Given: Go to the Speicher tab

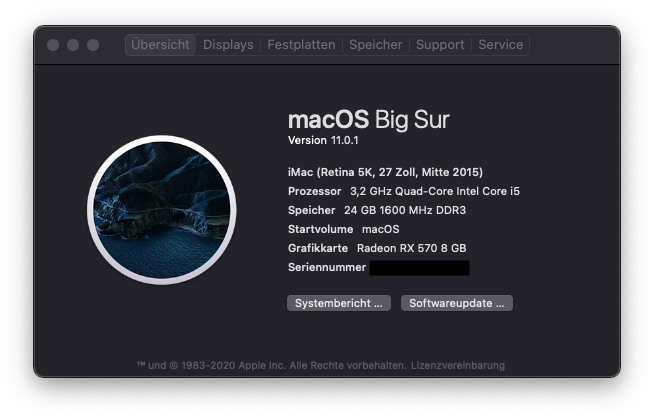Looking at the screenshot, I should click(375, 45).
